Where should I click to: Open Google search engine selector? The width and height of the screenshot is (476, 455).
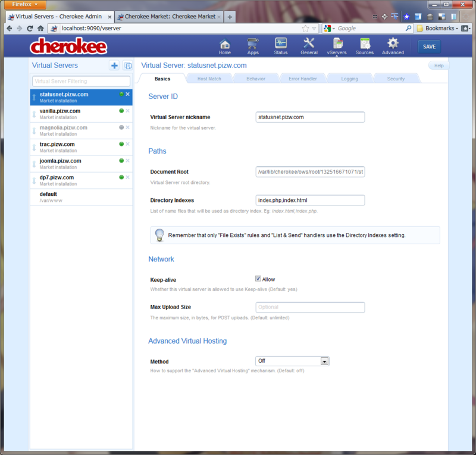329,28
